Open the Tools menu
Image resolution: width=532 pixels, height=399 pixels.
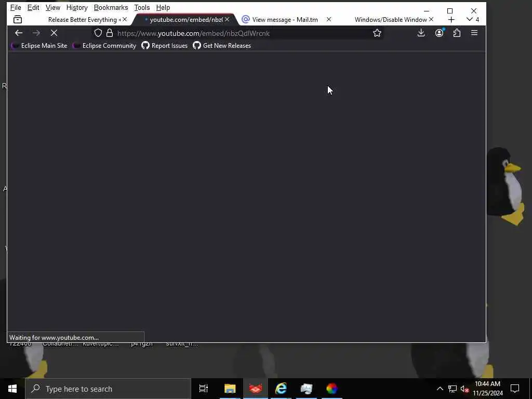click(142, 7)
